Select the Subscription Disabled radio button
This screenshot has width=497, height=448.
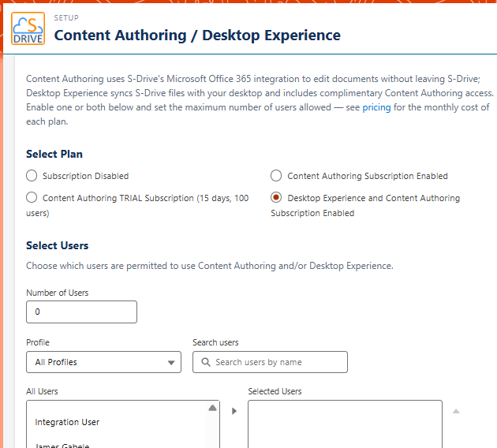(32, 176)
